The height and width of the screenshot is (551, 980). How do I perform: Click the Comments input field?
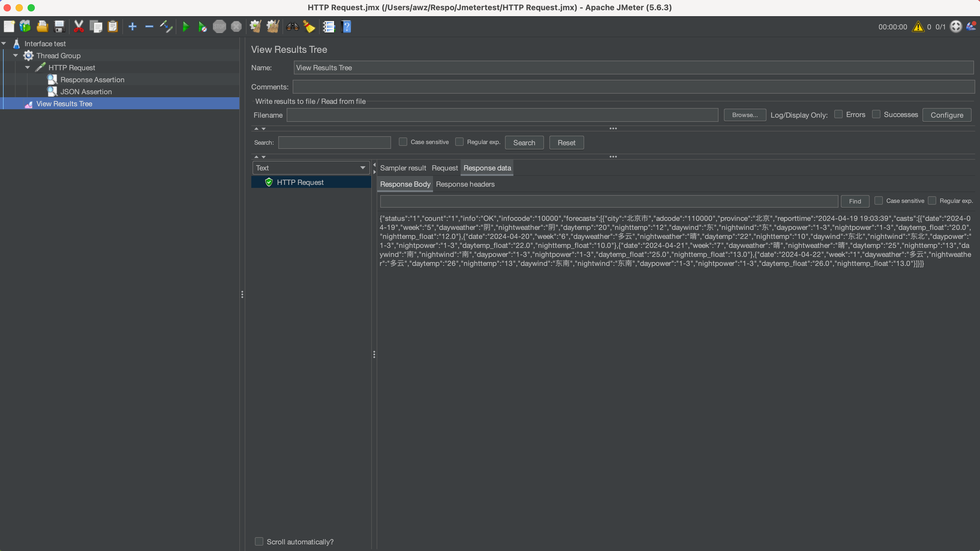point(633,87)
